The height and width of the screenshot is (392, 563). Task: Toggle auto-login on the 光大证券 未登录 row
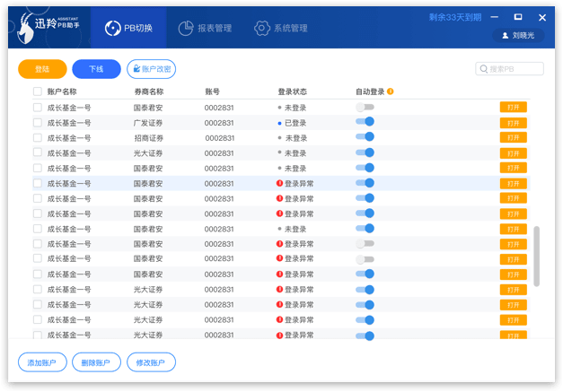(365, 152)
